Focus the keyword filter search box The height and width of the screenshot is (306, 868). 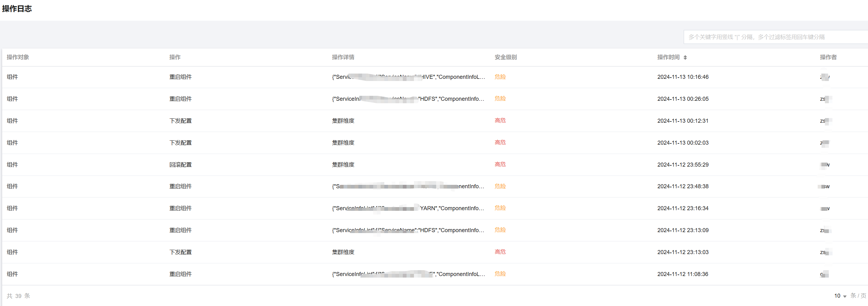775,37
